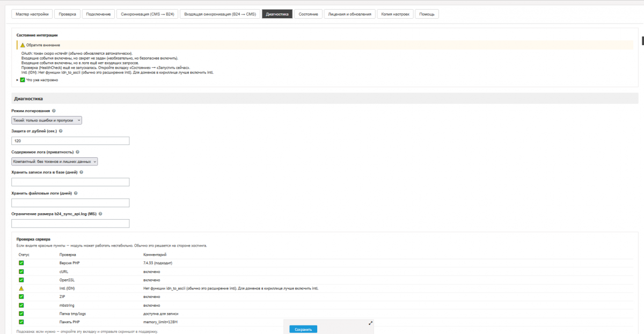Go to the Мастер настройки tab
Viewport: 644px width, 334px height.
click(32, 14)
